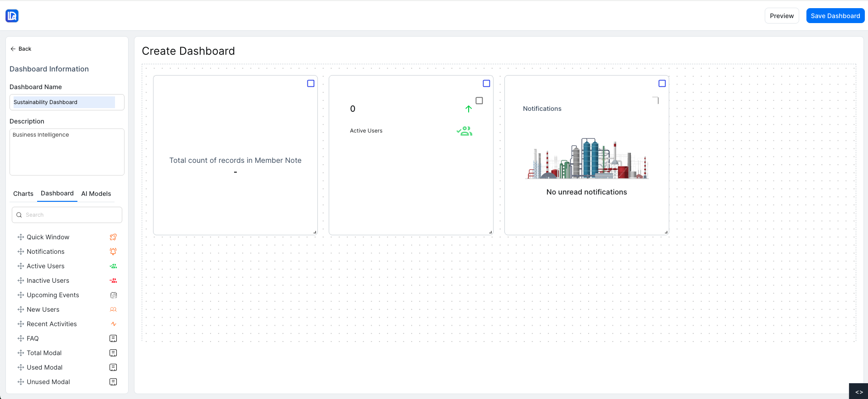Viewport: 868px width, 399px height.
Task: Open the AI Models tab
Action: (96, 194)
